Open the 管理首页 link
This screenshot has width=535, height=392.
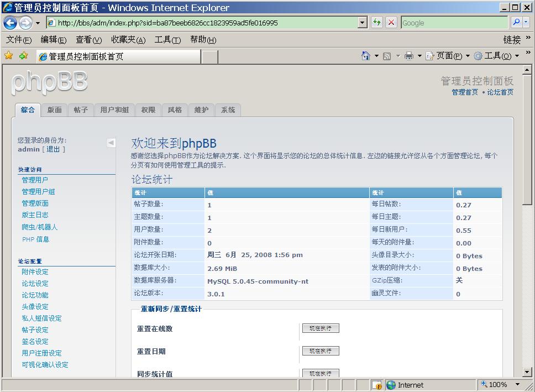[465, 92]
